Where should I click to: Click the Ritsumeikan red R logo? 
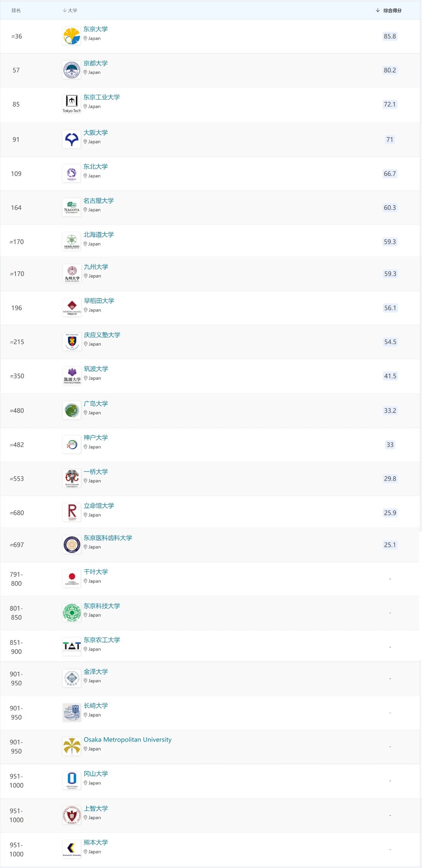tap(72, 512)
